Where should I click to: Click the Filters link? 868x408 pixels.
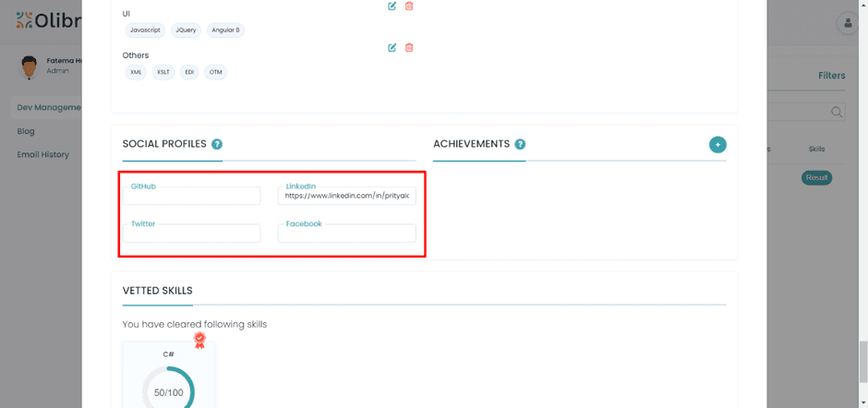pyautogui.click(x=831, y=76)
